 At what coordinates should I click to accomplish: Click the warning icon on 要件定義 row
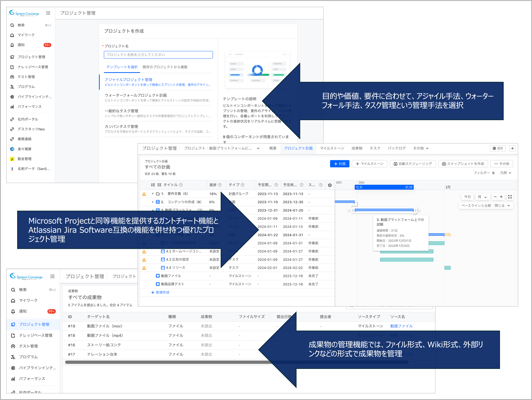pos(144,194)
